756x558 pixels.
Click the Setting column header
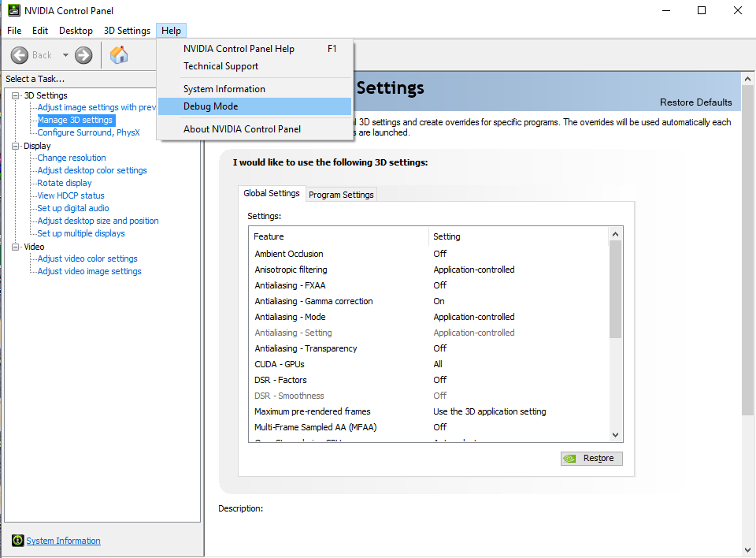coord(518,236)
